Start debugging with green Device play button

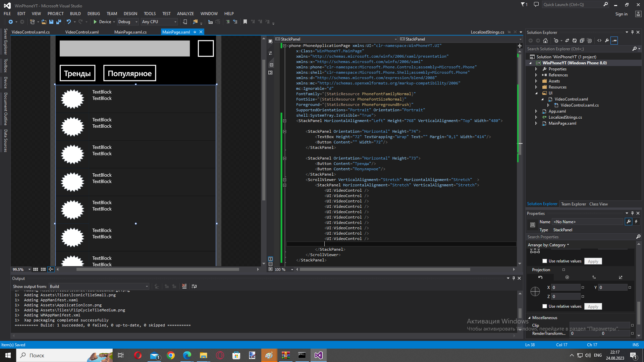point(102,22)
